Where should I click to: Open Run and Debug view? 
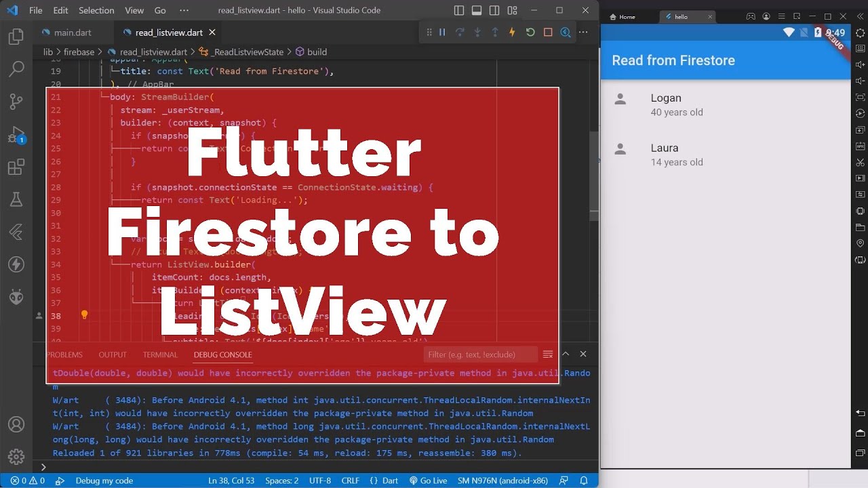pyautogui.click(x=16, y=134)
